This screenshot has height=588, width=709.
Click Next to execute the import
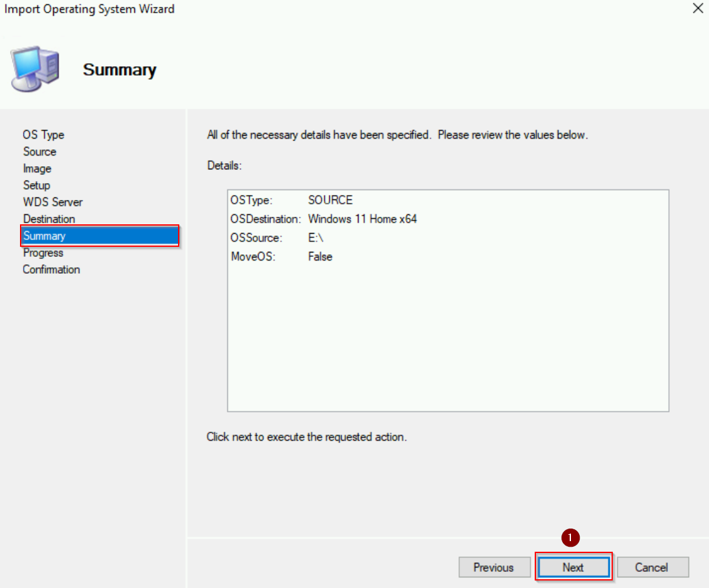click(573, 567)
